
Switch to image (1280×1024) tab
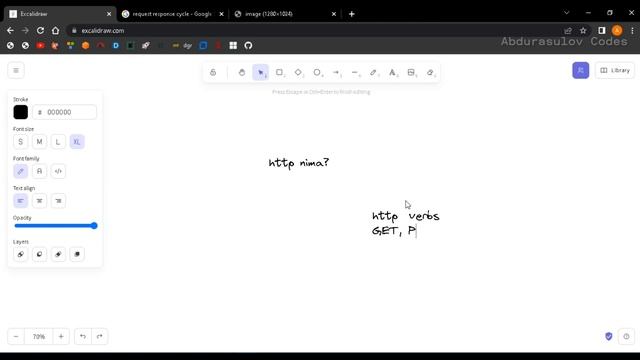point(284,14)
